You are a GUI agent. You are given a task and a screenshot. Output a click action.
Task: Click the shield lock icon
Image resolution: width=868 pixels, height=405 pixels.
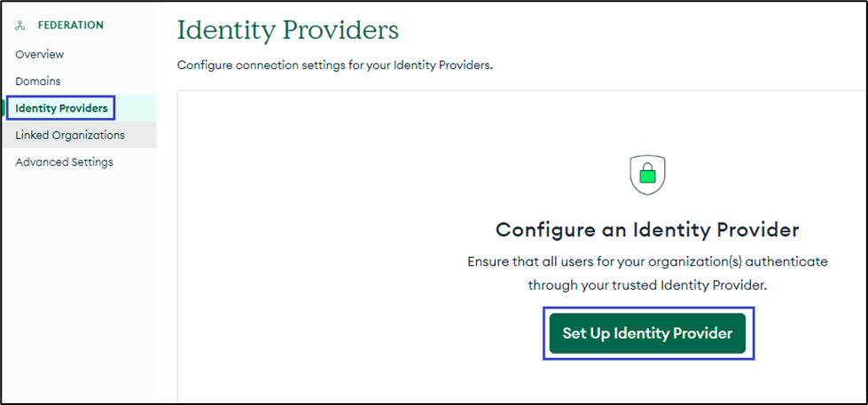point(647,175)
